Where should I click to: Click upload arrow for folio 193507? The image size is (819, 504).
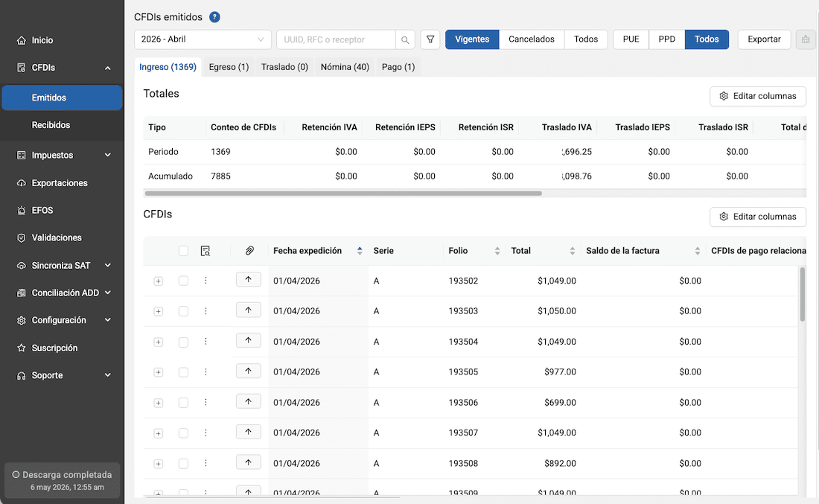click(x=249, y=432)
